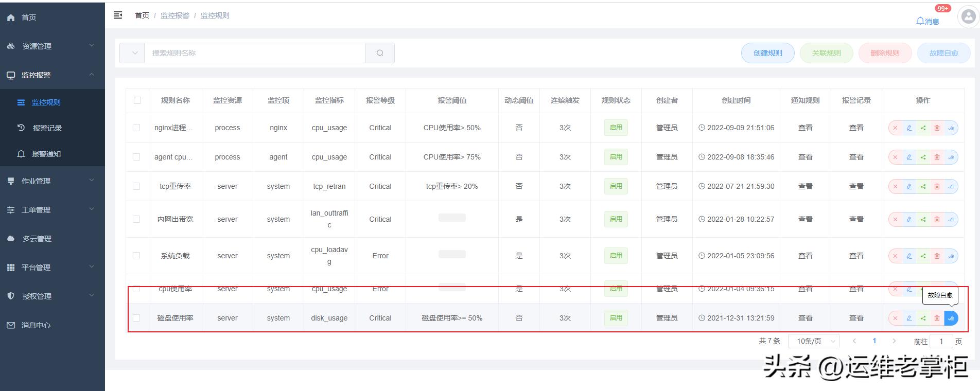Focus the 搜索规则名称 search field
The height and width of the screenshot is (391, 980).
point(255,53)
